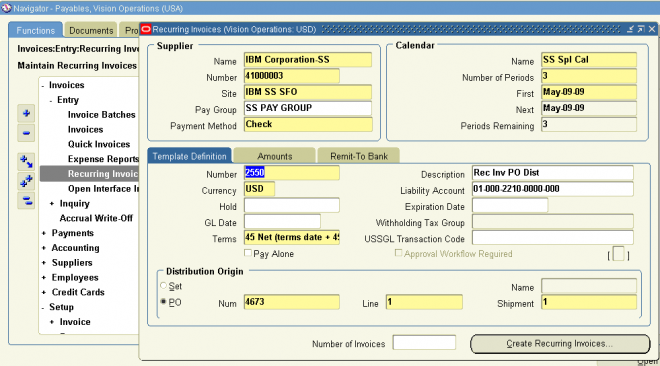Viewport: 660px width, 366px height.
Task: Click the Terms field 45 Net
Action: [292, 237]
